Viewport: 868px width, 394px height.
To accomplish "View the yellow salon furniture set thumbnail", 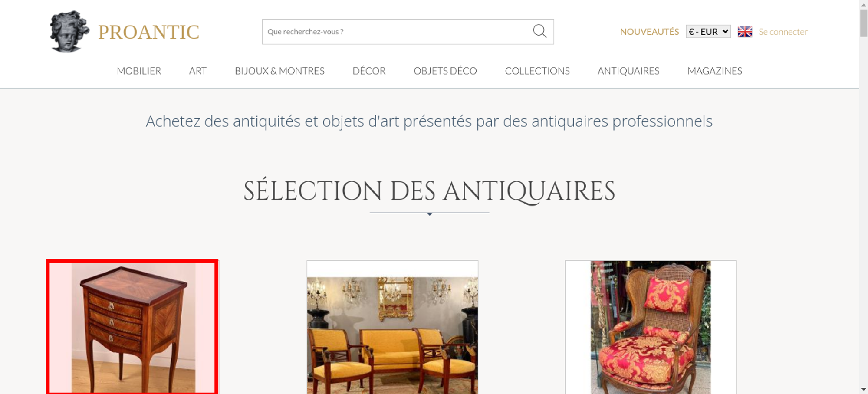I will click(x=392, y=327).
